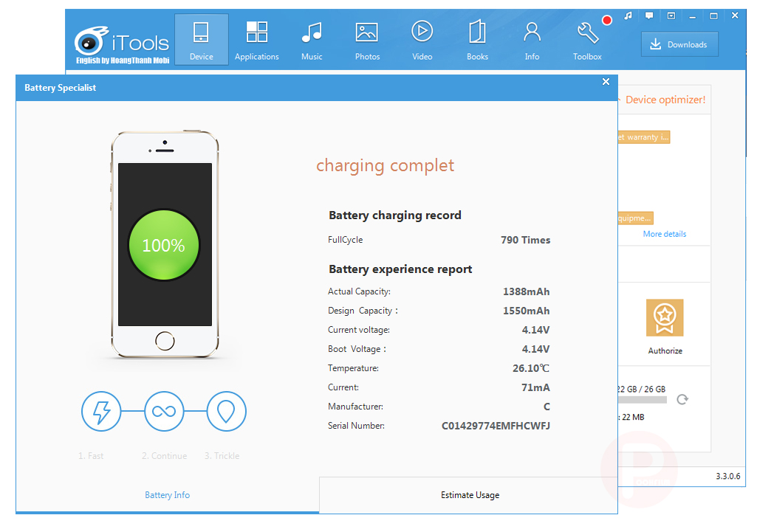Click the Authorize badge icon

pyautogui.click(x=665, y=317)
